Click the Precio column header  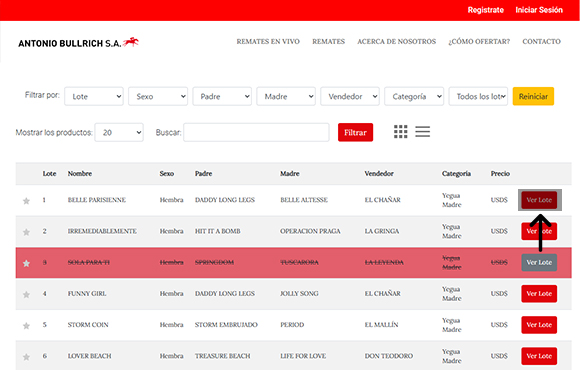(x=500, y=174)
